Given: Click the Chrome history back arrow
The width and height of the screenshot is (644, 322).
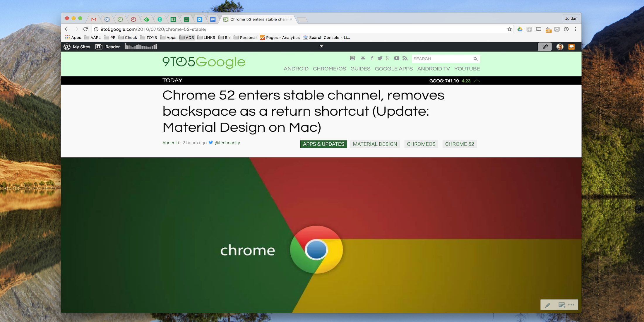Looking at the screenshot, I should [67, 29].
